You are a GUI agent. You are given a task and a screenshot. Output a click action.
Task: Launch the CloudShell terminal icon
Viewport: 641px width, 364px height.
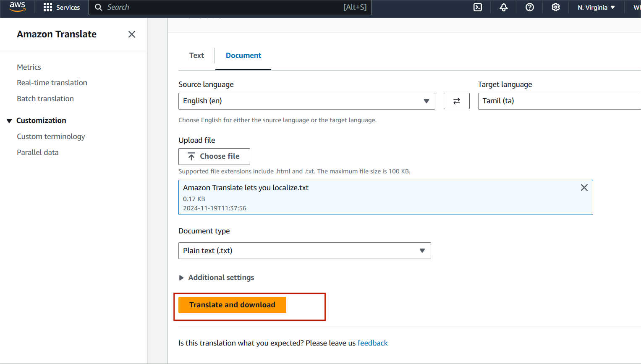pyautogui.click(x=478, y=7)
